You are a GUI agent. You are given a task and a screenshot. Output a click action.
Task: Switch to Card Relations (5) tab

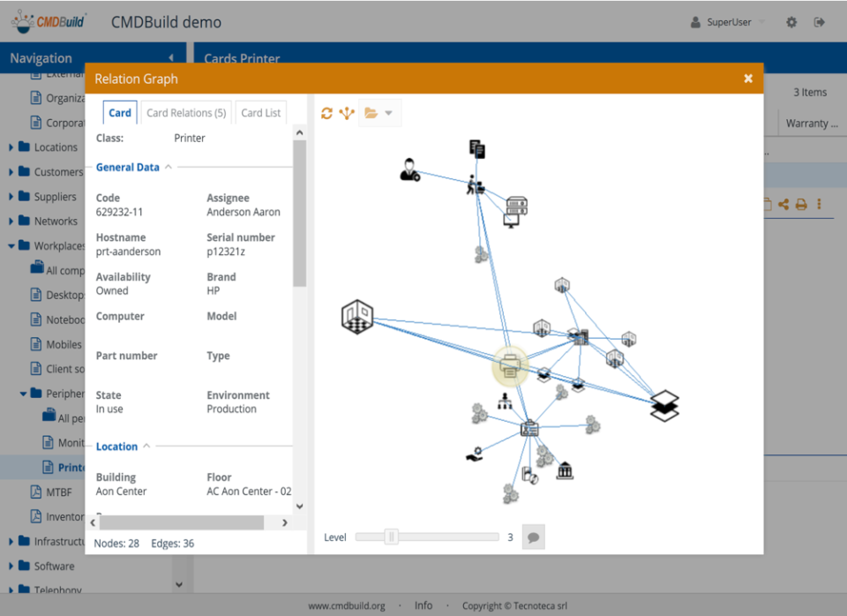click(186, 112)
